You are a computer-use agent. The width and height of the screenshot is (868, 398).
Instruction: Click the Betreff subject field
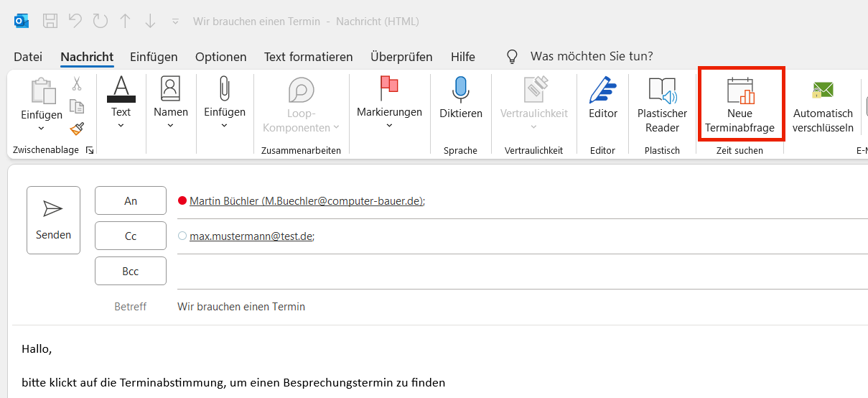[x=503, y=307]
